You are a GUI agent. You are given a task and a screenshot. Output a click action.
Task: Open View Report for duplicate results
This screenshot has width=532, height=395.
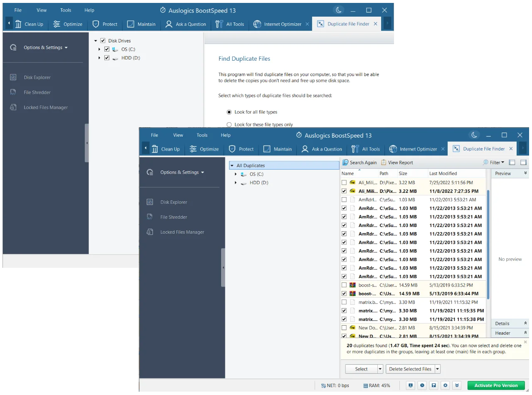(397, 163)
